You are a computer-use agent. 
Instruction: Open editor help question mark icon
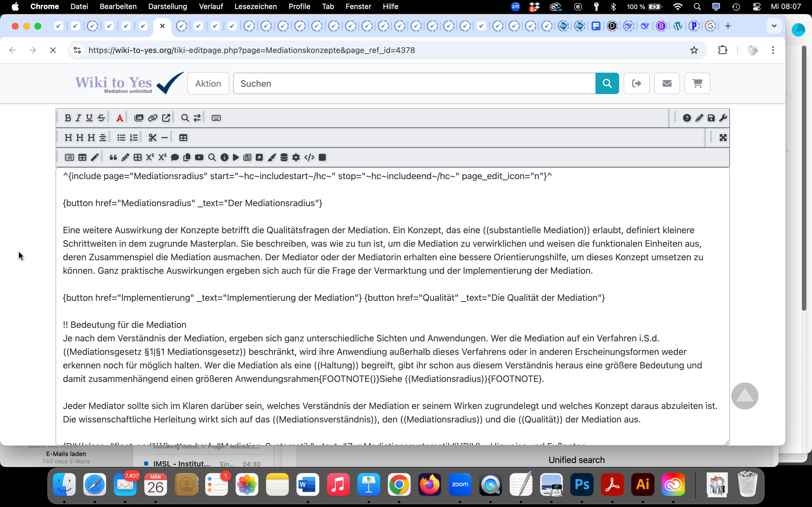pos(687,118)
